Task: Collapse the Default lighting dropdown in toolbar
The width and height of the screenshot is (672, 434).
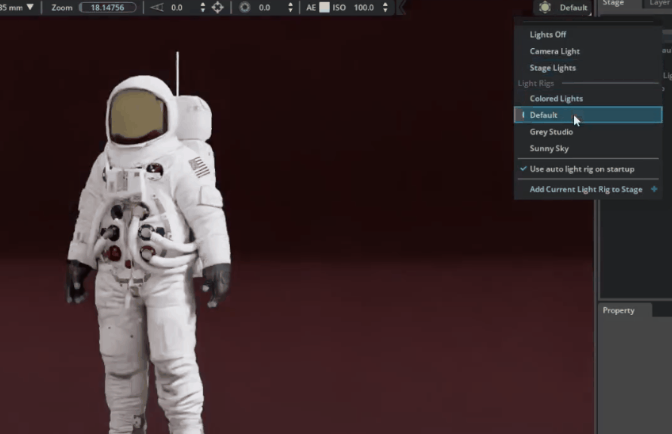Action: point(572,7)
